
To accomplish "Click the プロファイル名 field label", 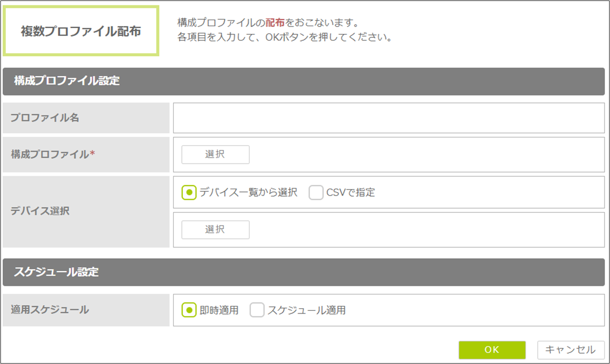I will [45, 118].
